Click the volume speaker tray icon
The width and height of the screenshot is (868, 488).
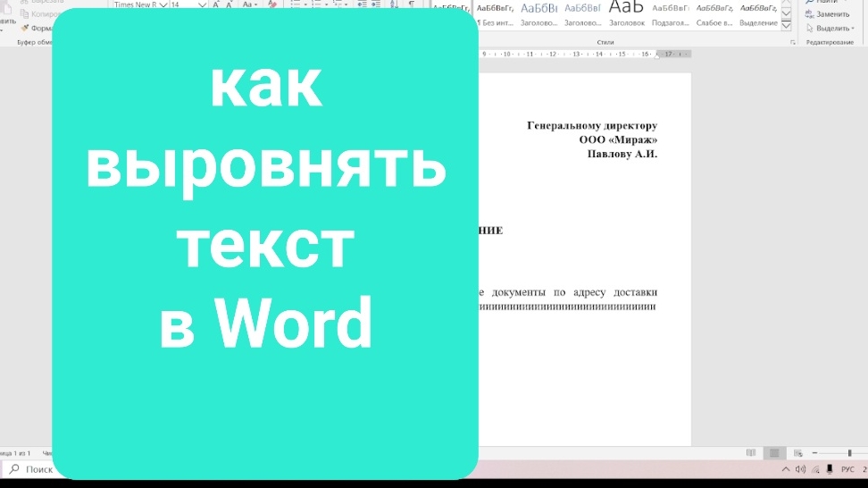pos(800,469)
